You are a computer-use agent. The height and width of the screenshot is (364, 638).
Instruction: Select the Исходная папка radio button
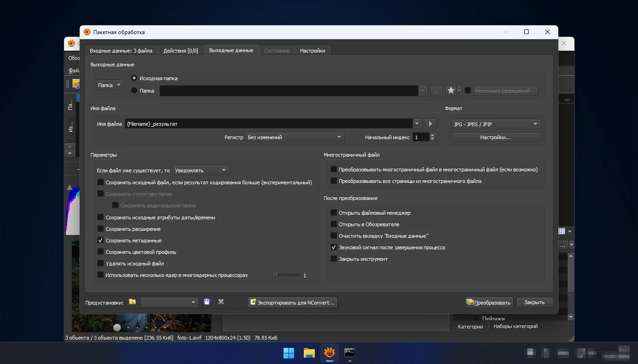[x=134, y=78]
